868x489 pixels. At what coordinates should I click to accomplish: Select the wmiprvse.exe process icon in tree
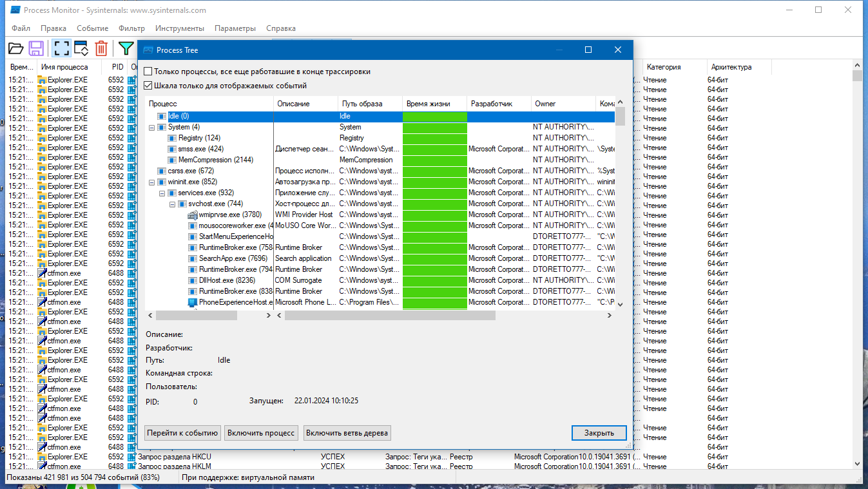click(193, 215)
